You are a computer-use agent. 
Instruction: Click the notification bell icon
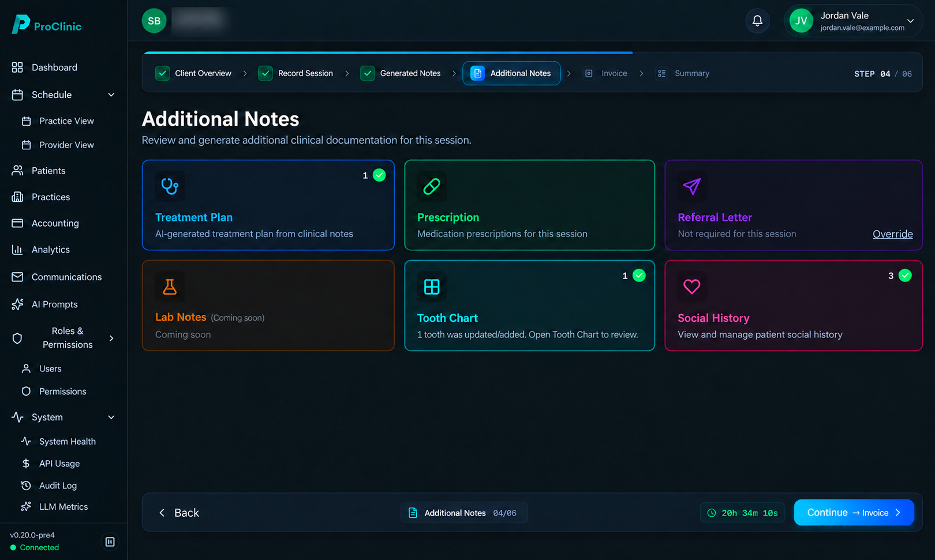[x=757, y=21]
